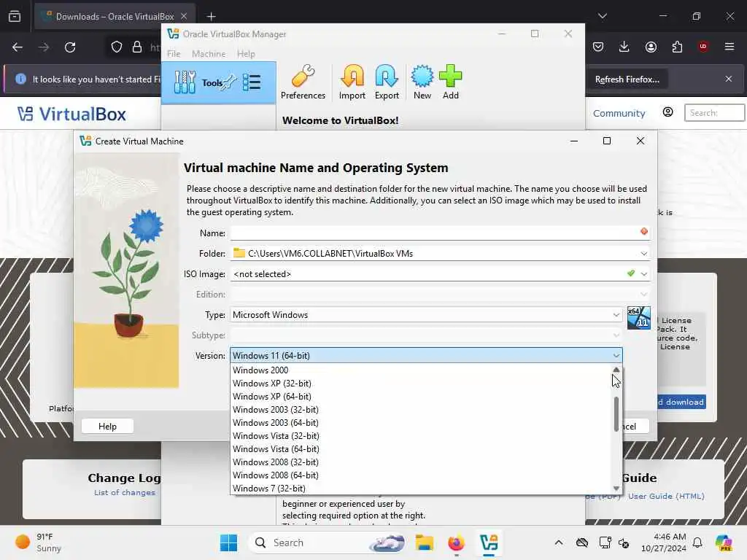747x560 pixels.
Task: Click the website Search box
Action: click(x=714, y=113)
